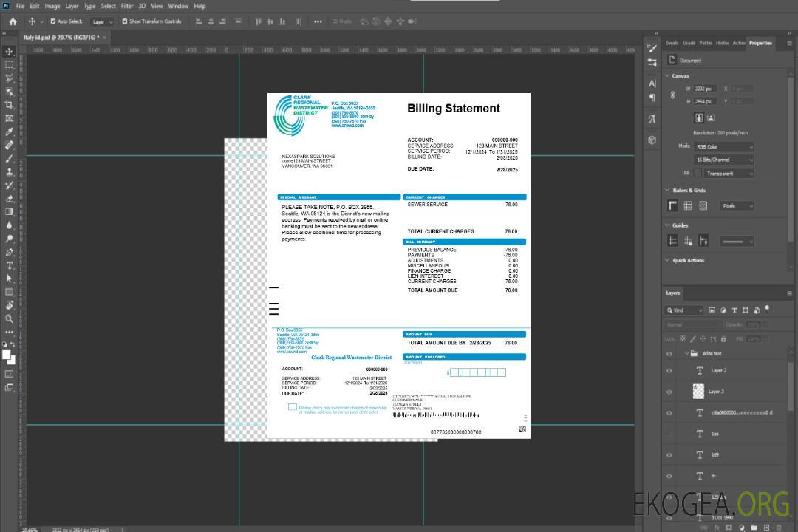The height and width of the screenshot is (532, 798).
Task: Choose the Lasso tool
Action: (10, 78)
